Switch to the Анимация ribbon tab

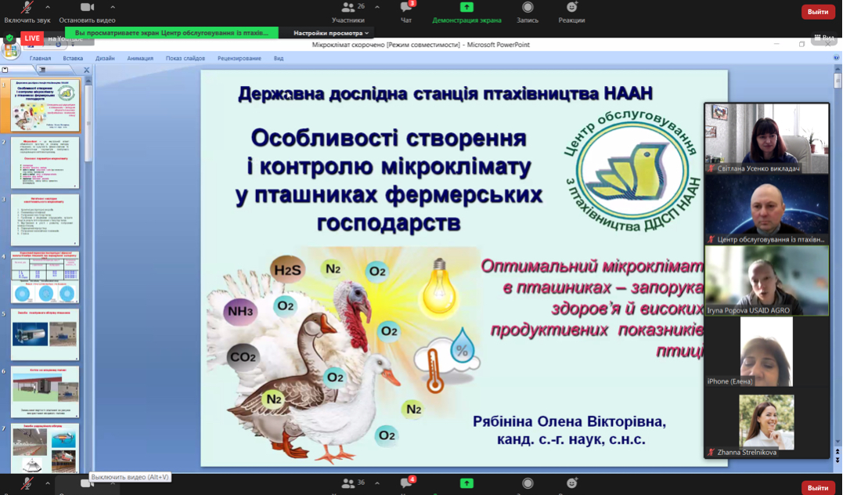click(140, 58)
